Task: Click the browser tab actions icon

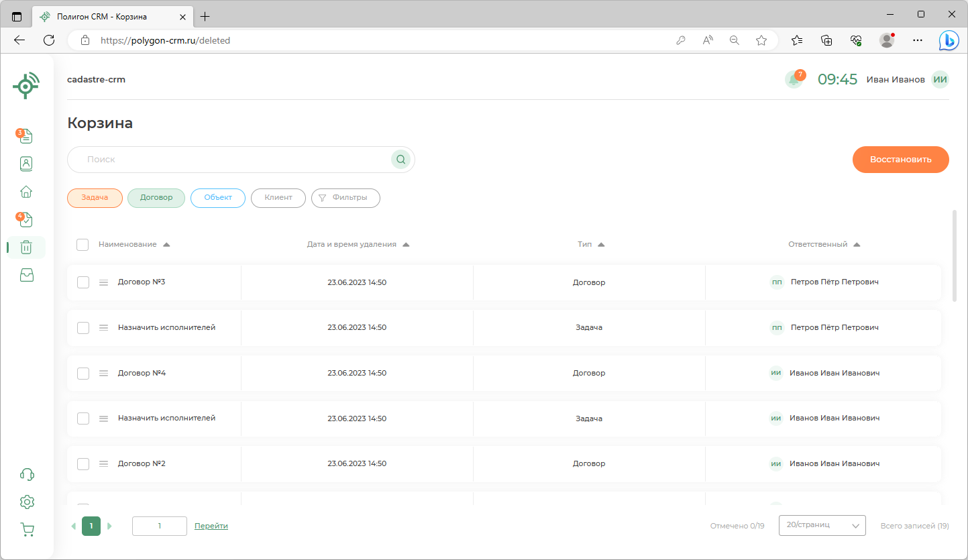Action: 17,16
